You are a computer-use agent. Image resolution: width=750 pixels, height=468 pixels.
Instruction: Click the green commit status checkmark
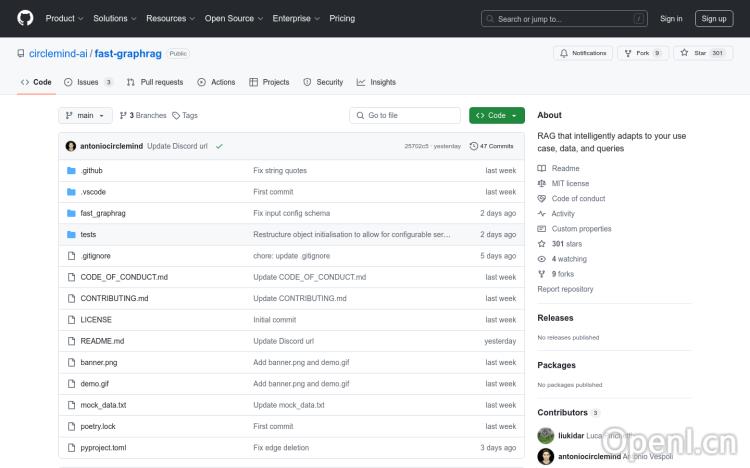(x=219, y=146)
